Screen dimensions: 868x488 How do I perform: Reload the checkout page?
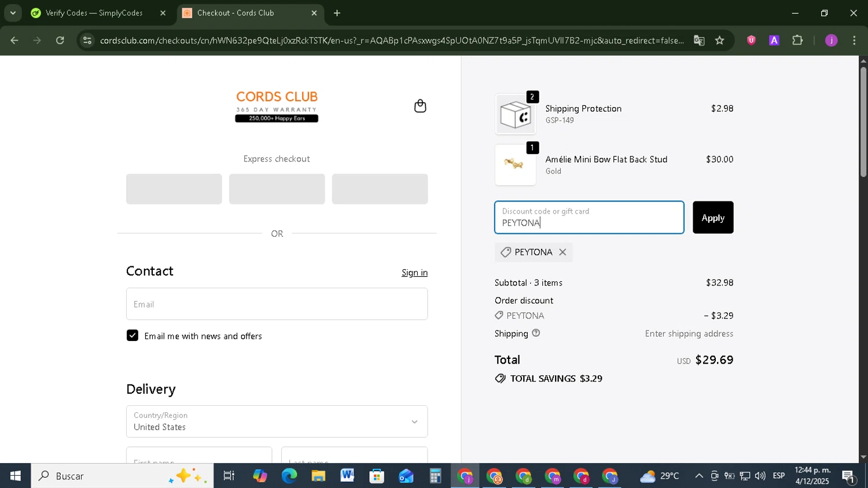(x=60, y=41)
